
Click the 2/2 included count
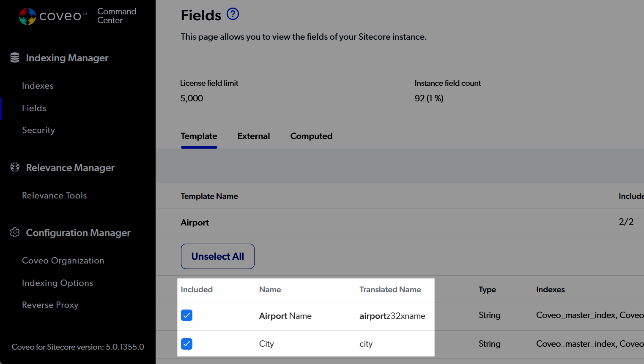[626, 222]
